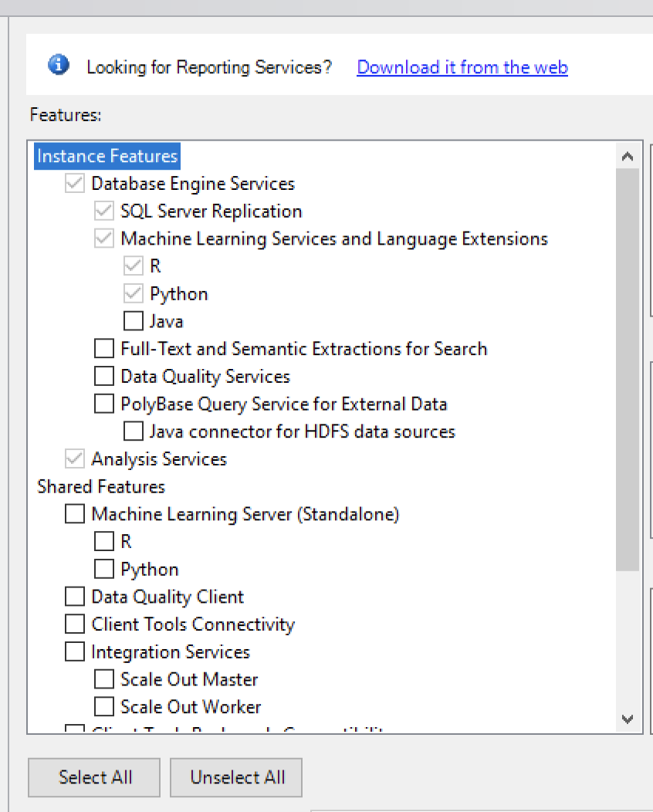The width and height of the screenshot is (653, 812).
Task: Enable PolyBase Query Service for External Data
Action: point(104,404)
